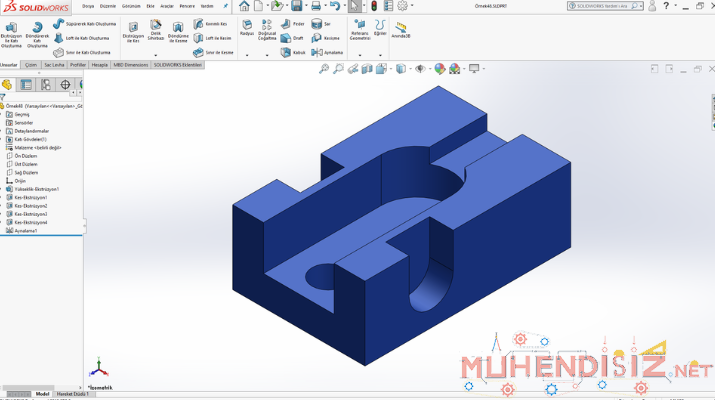Screen dimensions: 715x400
Task: Expand the Kes-Ekstrüzyon1 tree node
Action: 5,197
